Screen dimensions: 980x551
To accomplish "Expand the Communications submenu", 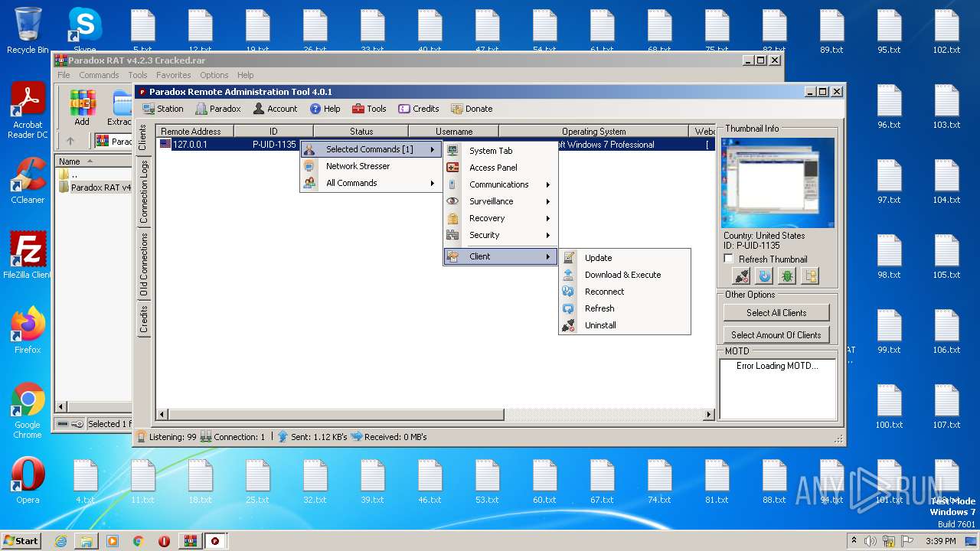I will coord(500,184).
